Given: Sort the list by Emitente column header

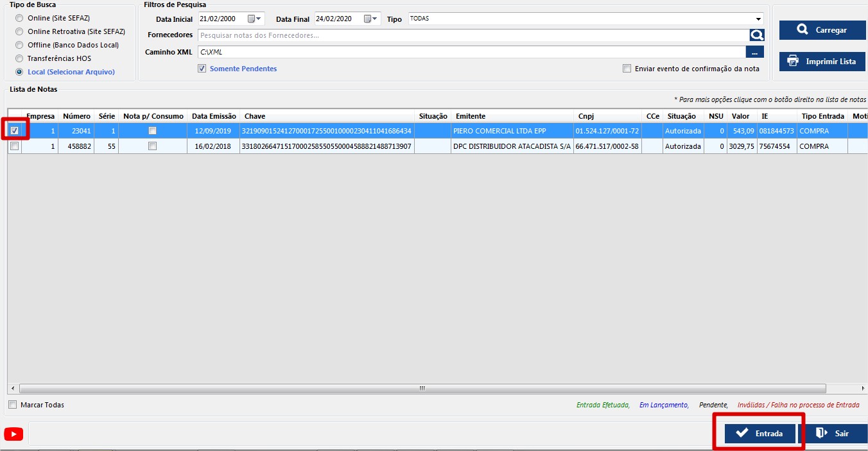Looking at the screenshot, I should [x=471, y=116].
